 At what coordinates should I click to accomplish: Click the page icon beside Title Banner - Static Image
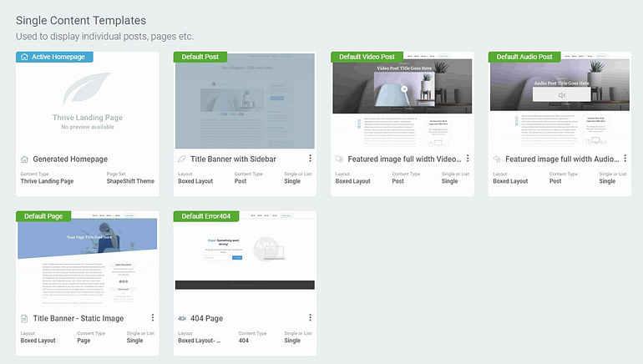(24, 318)
